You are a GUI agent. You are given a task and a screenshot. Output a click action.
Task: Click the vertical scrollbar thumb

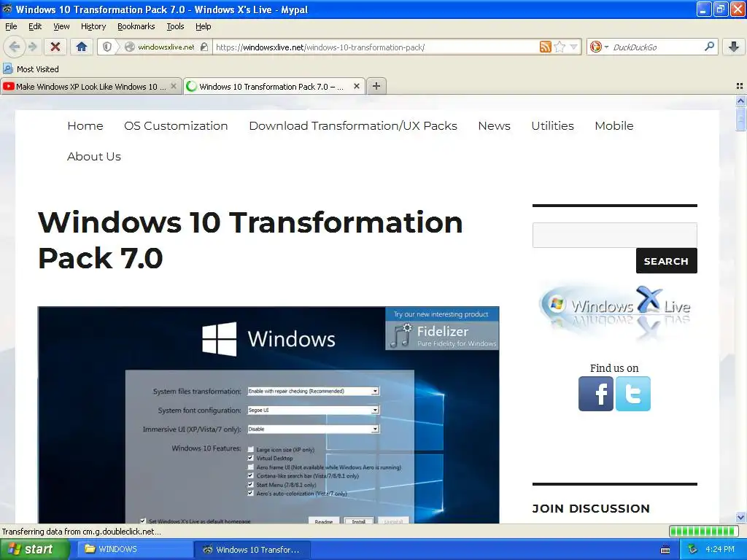click(740, 118)
